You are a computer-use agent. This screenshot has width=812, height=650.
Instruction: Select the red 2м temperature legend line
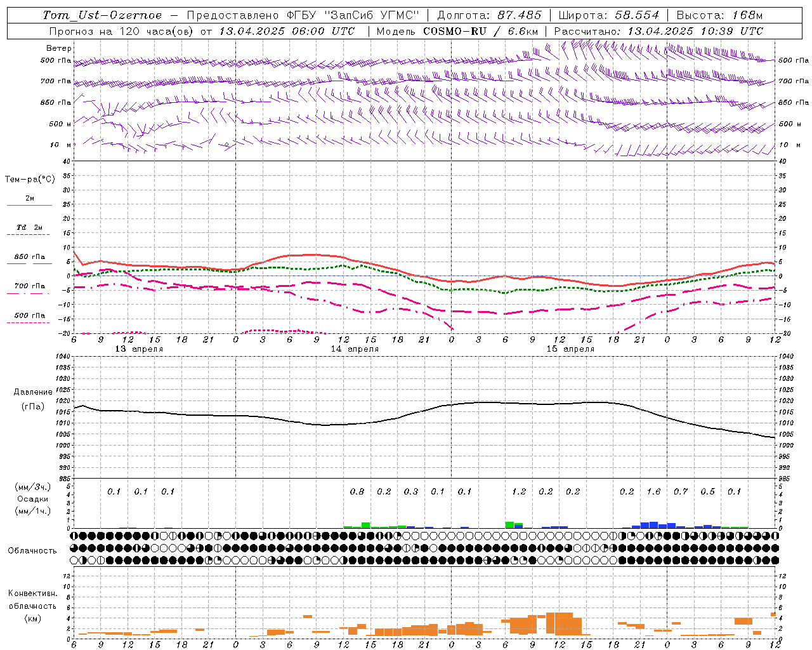pyautogui.click(x=29, y=206)
